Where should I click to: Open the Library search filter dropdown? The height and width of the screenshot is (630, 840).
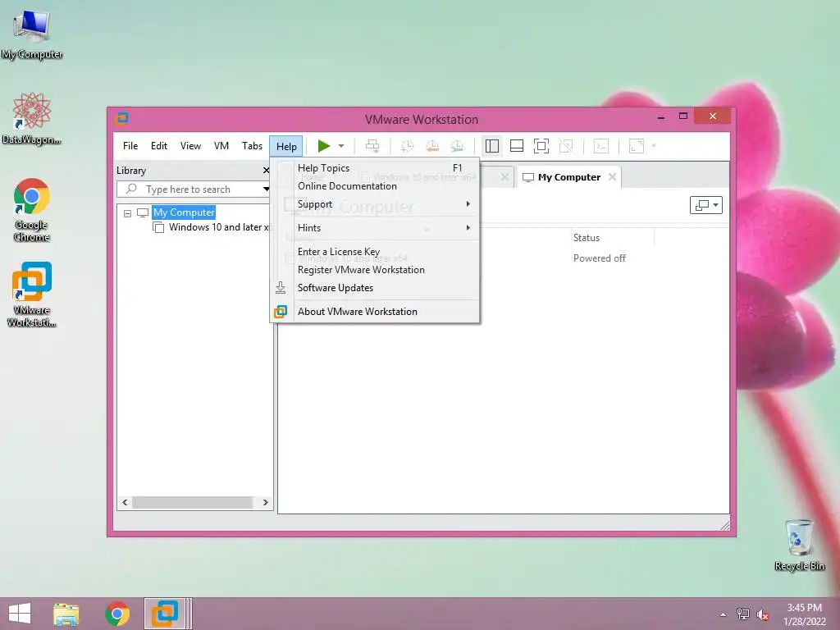point(267,189)
